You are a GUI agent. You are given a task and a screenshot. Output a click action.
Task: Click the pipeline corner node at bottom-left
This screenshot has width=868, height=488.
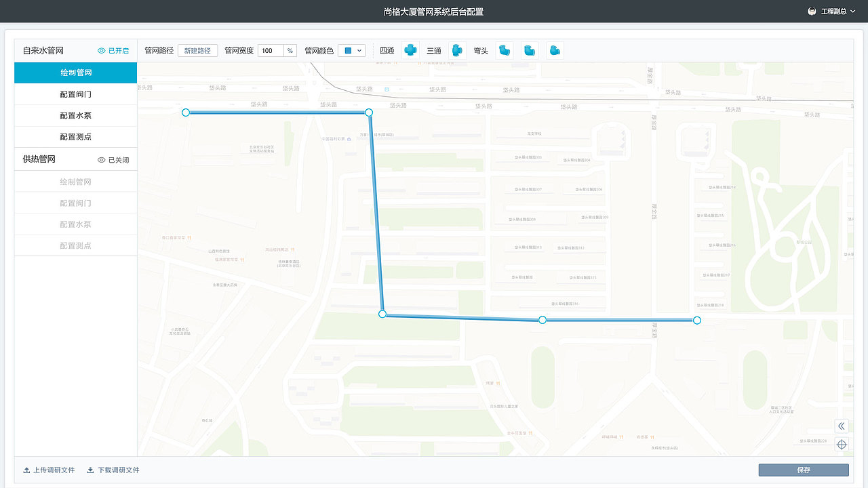tap(382, 314)
